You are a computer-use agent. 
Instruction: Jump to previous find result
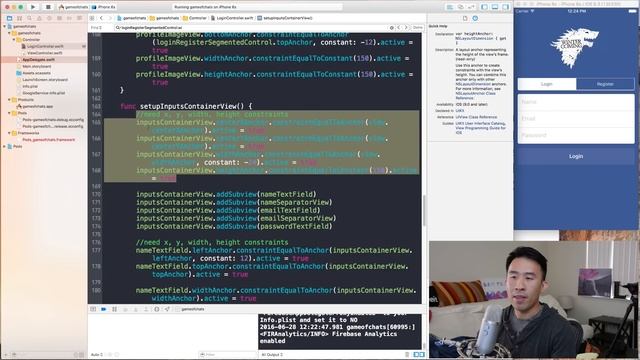point(399,27)
